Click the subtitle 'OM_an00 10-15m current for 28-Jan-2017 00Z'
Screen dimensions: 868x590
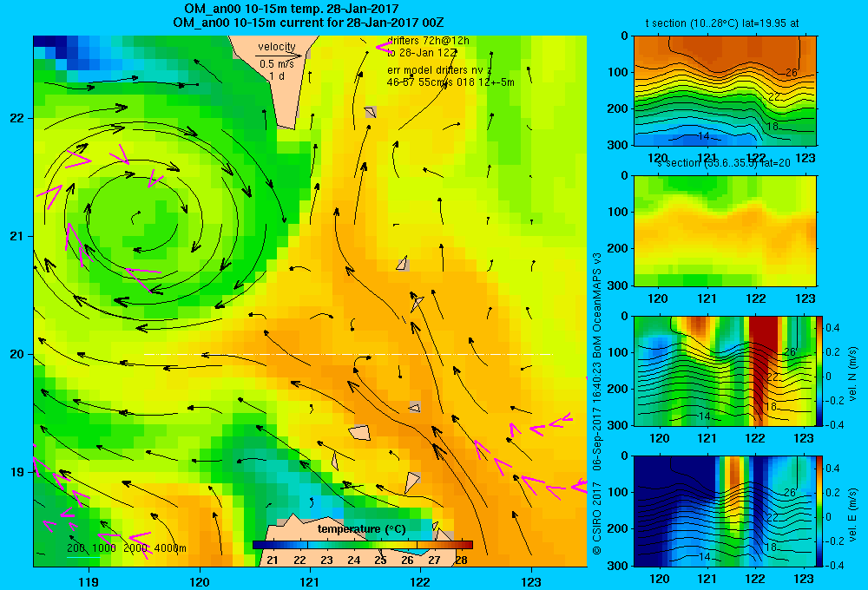coord(308,23)
